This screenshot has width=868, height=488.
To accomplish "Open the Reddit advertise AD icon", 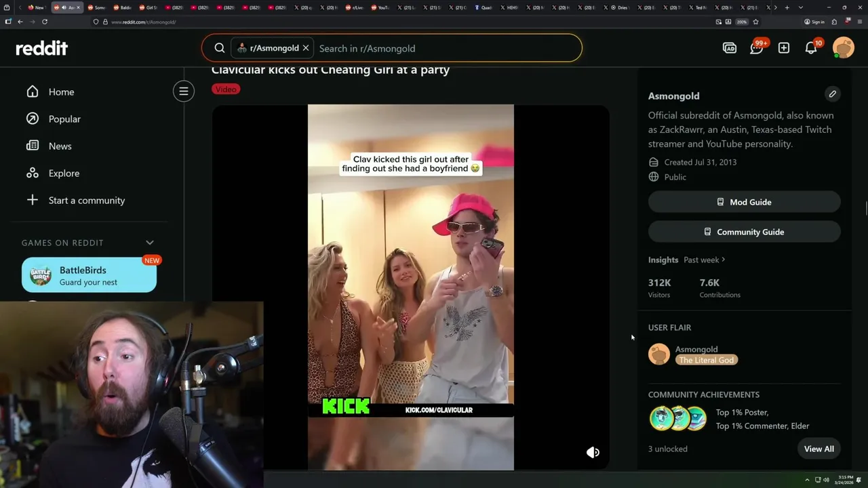I will (730, 48).
